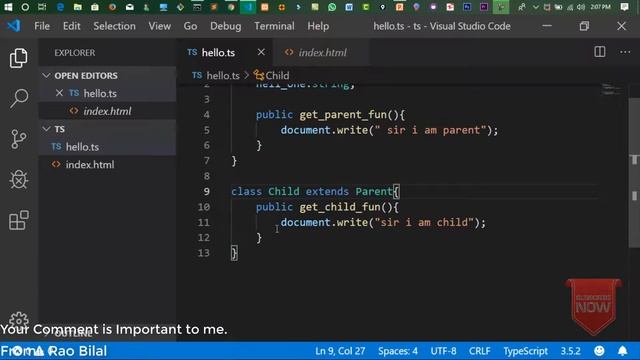Open the editor More Actions ellipsis menu
The image size is (640, 360).
click(625, 52)
